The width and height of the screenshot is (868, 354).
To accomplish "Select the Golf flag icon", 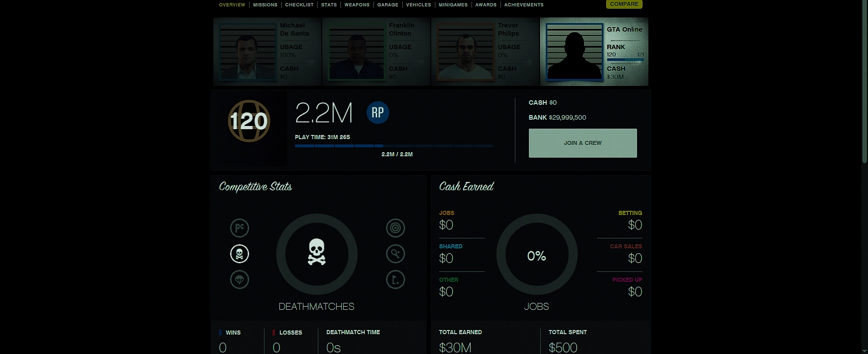I will (x=396, y=279).
